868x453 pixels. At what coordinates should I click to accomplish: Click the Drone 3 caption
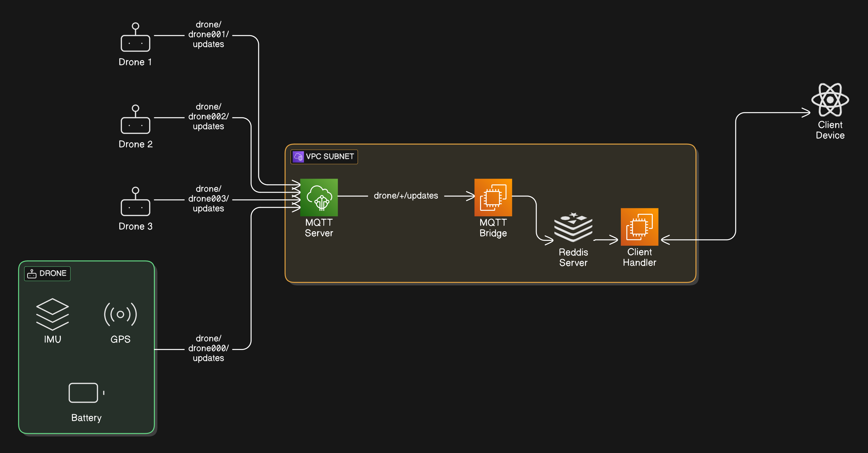[136, 226]
